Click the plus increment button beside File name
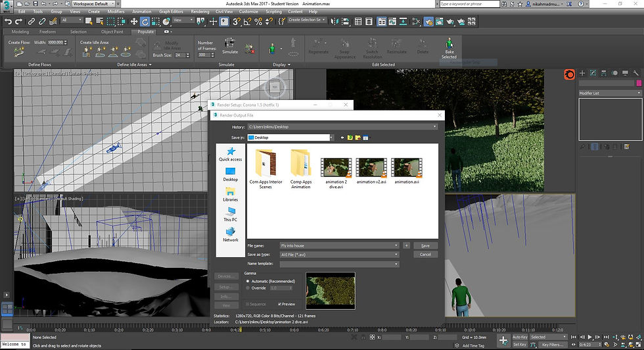Screen dimensions: 644x350 [x=406, y=245]
